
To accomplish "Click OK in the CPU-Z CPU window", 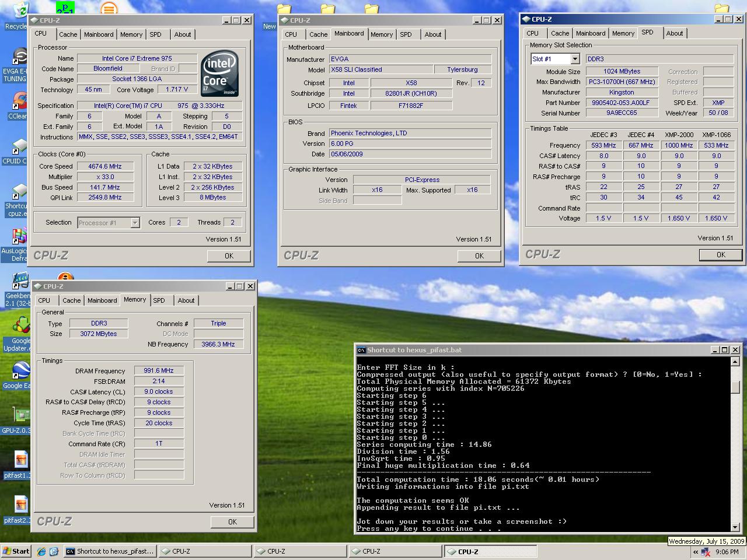I will click(x=229, y=256).
